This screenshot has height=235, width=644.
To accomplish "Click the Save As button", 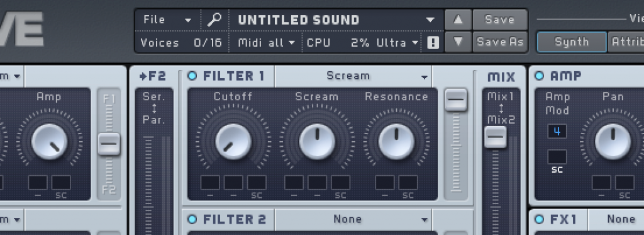I will [500, 42].
